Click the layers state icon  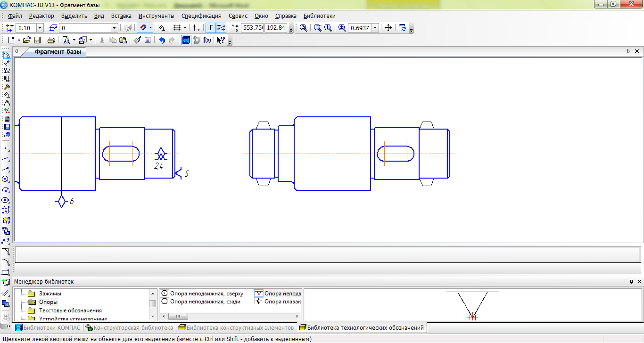pos(53,28)
